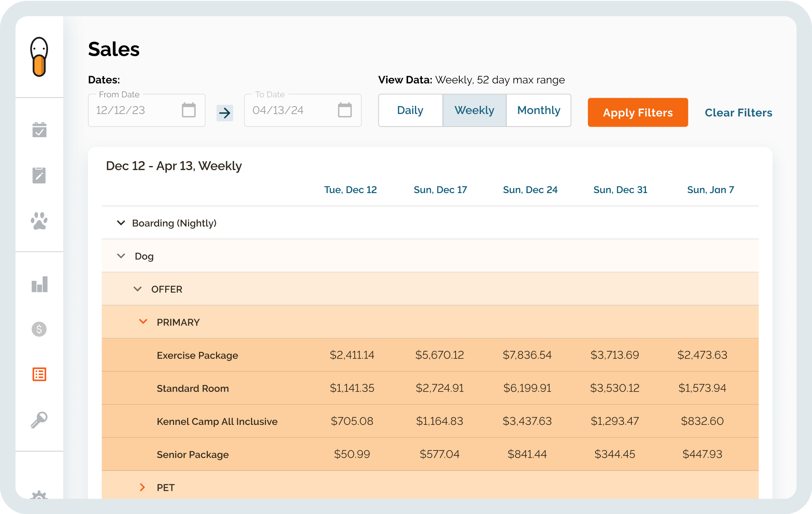Collapse the OFFER group
812x514 pixels.
tap(138, 289)
